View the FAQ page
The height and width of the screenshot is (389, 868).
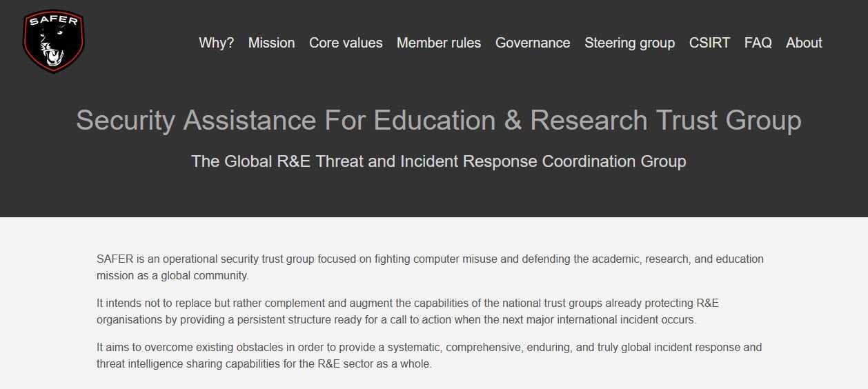tap(758, 43)
